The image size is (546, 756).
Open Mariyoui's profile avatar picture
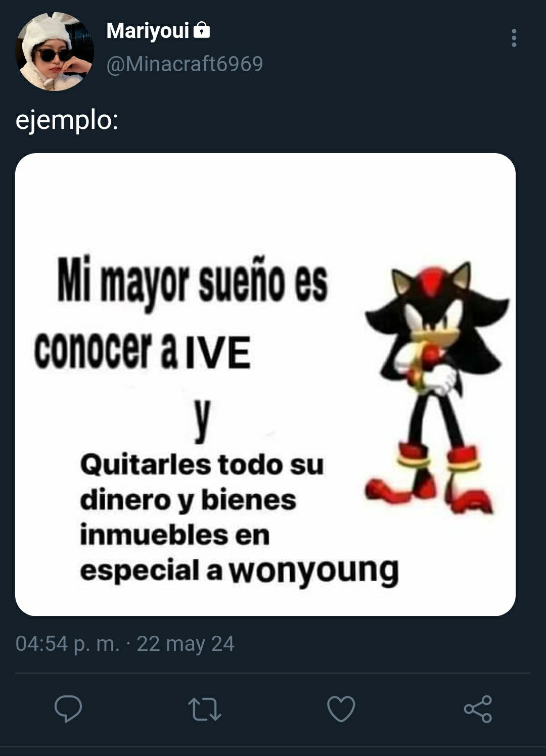[55, 52]
